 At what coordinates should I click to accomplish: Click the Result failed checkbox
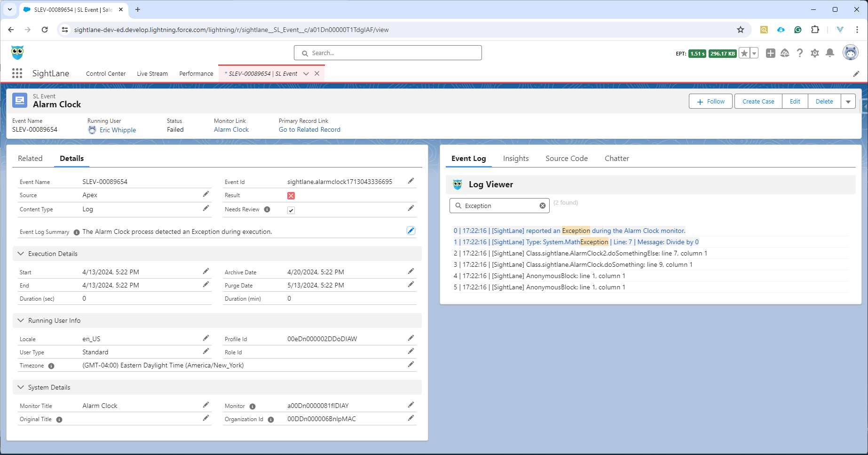(x=291, y=196)
